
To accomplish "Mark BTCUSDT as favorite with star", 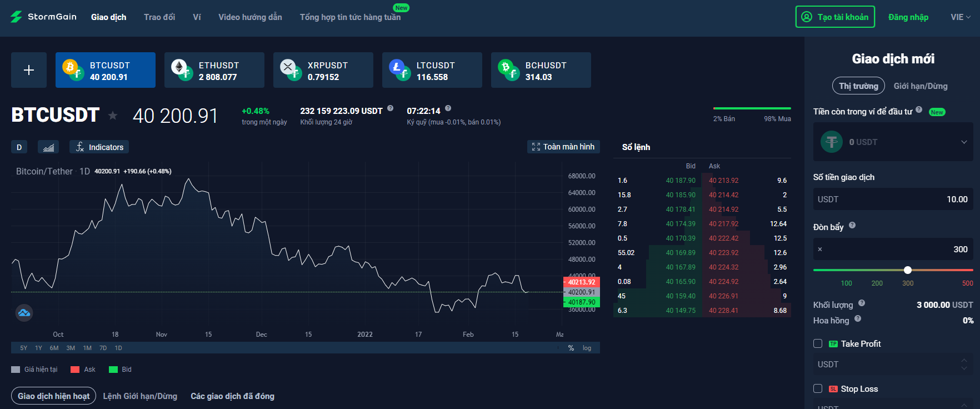I will (x=113, y=116).
